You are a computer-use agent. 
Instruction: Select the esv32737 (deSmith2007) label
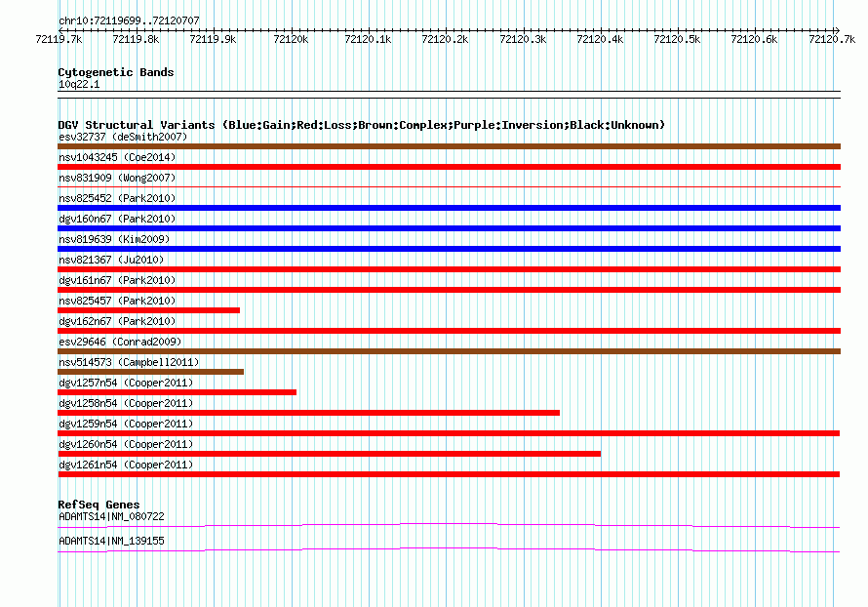pos(123,137)
